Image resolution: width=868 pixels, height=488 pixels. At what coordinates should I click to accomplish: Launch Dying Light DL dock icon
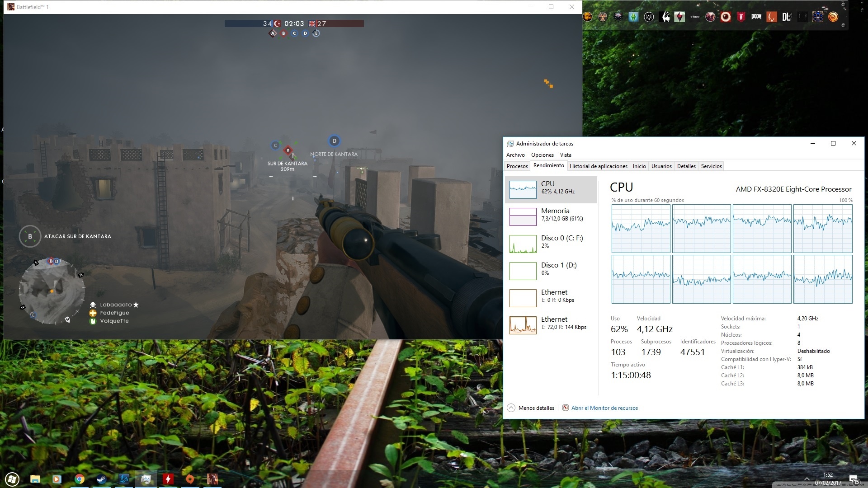[x=787, y=17]
